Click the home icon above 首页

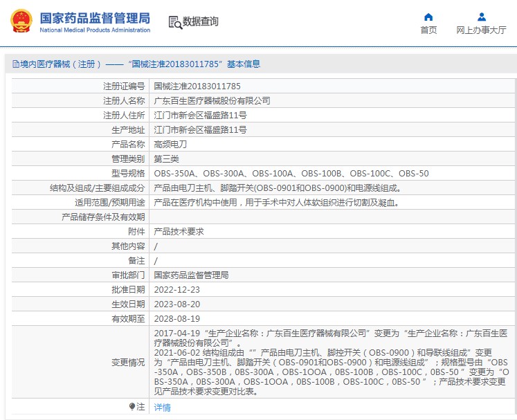click(x=428, y=17)
